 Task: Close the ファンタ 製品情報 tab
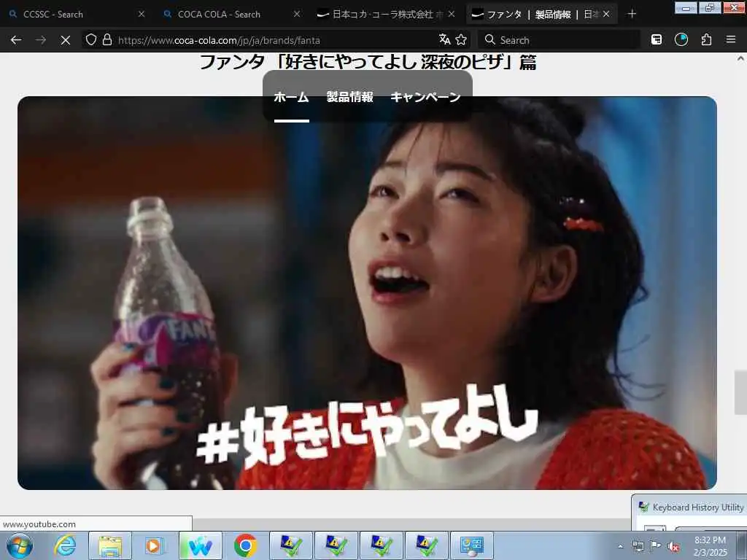606,15
